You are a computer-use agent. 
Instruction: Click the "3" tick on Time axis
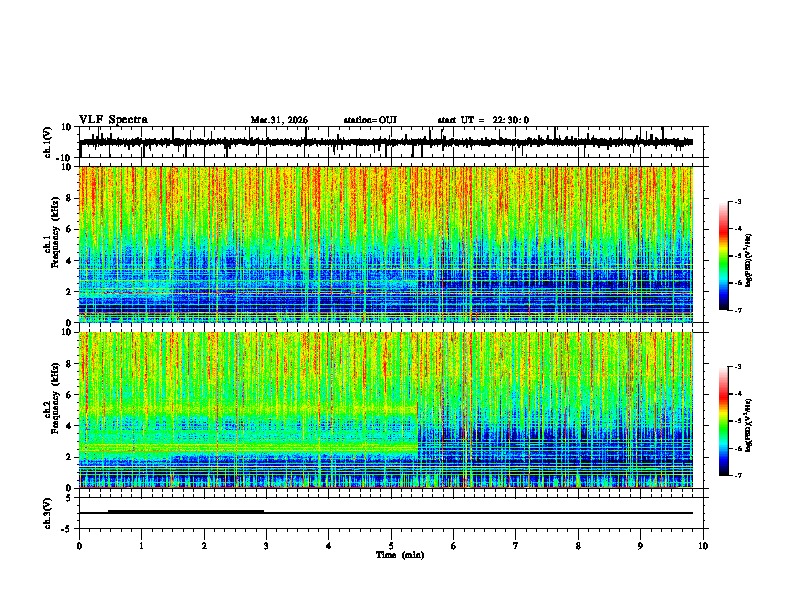(x=266, y=546)
